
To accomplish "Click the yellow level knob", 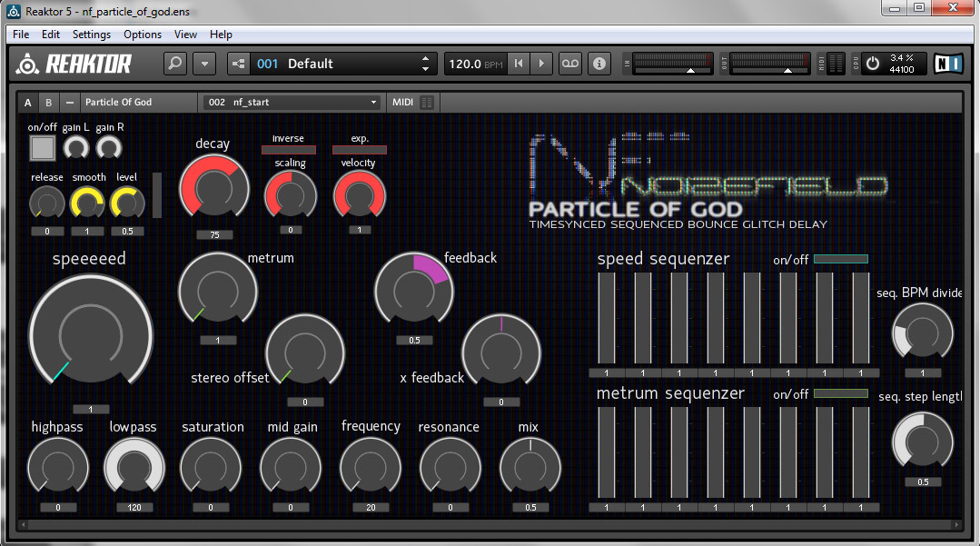I will click(x=127, y=204).
